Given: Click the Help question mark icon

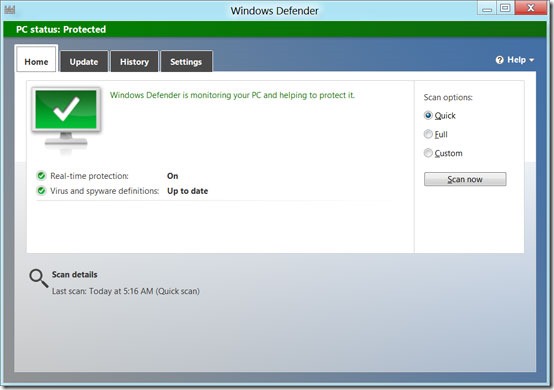Looking at the screenshot, I should pos(499,60).
